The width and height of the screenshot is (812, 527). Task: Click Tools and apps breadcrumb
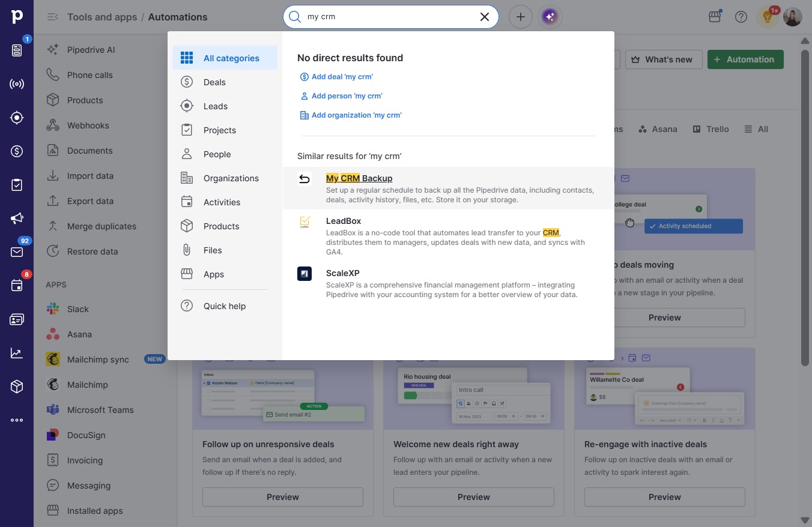[x=102, y=17]
